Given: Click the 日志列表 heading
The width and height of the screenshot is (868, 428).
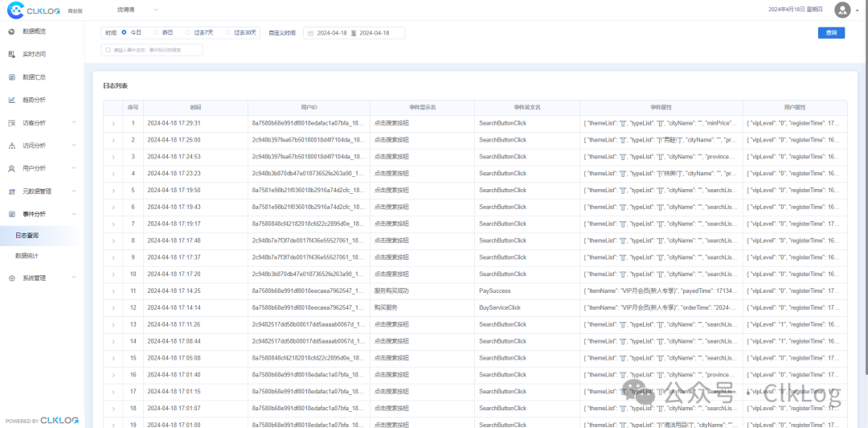Looking at the screenshot, I should coord(115,86).
